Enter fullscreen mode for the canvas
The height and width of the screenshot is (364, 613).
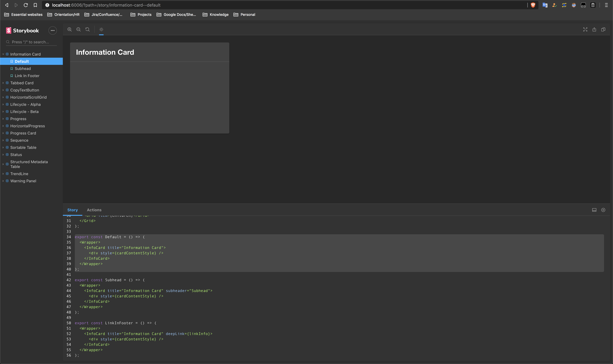(585, 29)
